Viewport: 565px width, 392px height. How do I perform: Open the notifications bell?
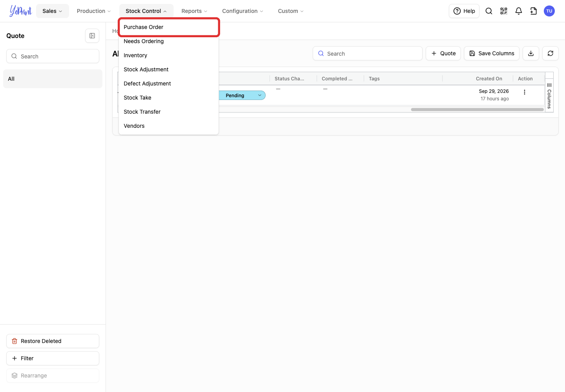(519, 11)
